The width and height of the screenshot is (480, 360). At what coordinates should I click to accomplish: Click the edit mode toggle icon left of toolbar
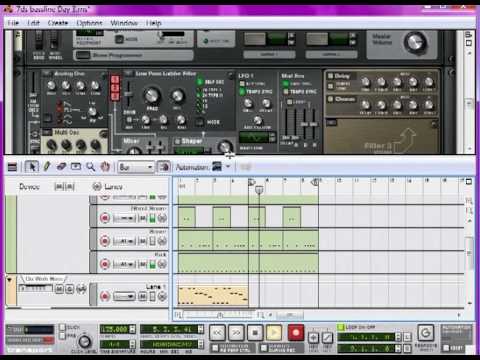tap(12, 167)
